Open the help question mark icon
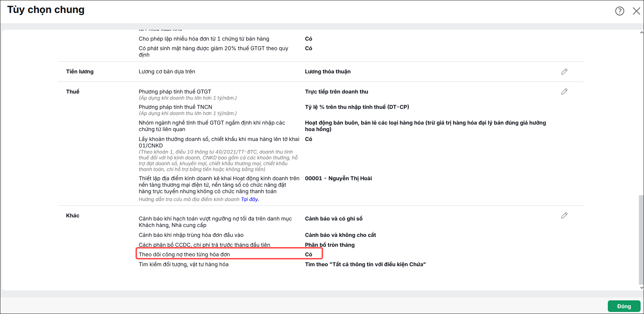 pyautogui.click(x=619, y=11)
